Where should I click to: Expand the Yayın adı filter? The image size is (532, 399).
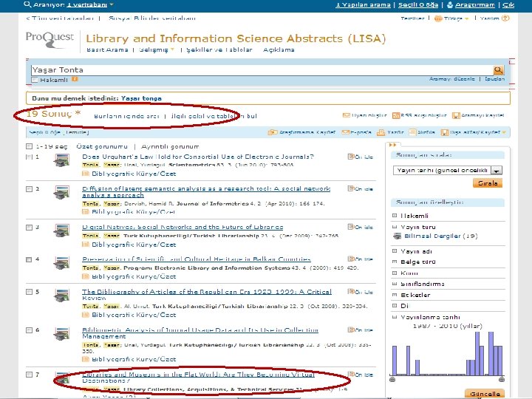pyautogui.click(x=395, y=251)
